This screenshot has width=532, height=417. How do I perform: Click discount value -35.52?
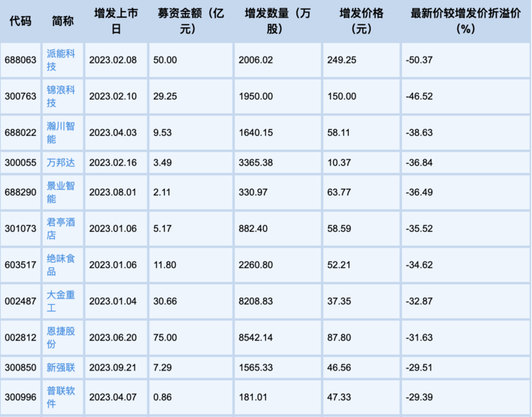point(420,229)
